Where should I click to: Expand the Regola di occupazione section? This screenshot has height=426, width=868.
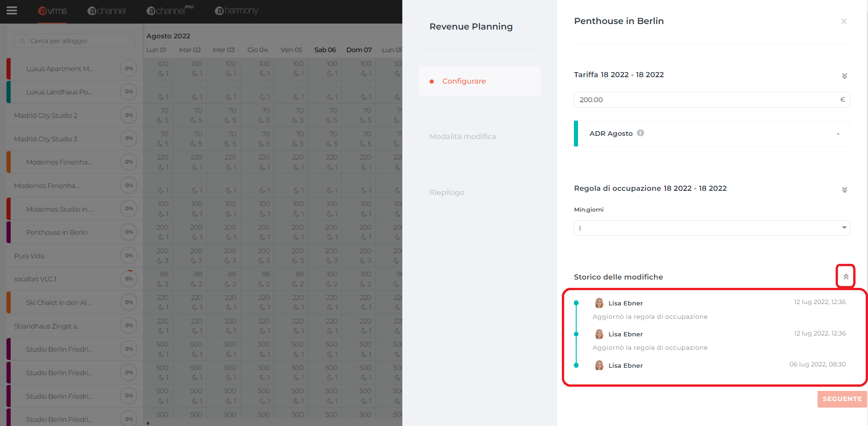pos(844,189)
